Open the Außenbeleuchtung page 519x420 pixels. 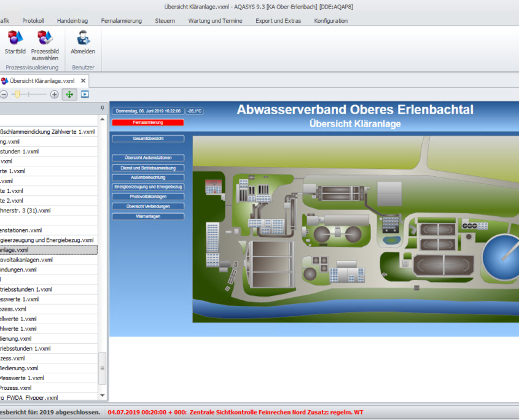[148, 177]
